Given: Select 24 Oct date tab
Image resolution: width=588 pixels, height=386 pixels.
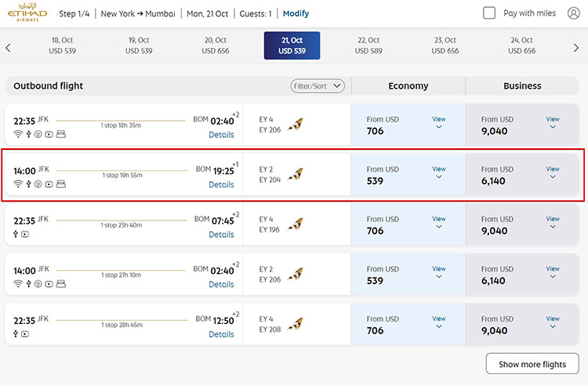Looking at the screenshot, I should pyautogui.click(x=521, y=46).
